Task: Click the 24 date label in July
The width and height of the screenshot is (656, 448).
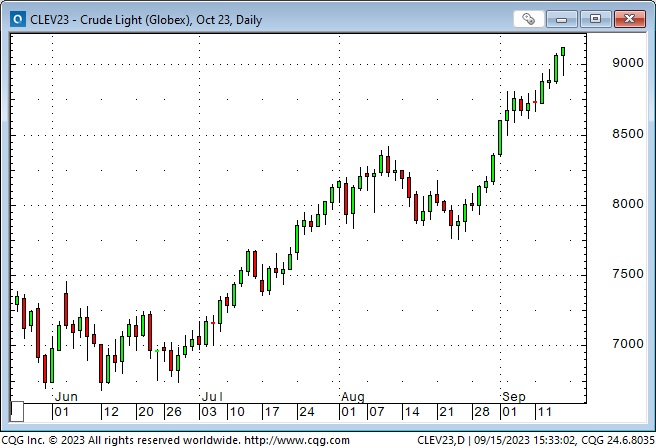Action: [x=307, y=412]
